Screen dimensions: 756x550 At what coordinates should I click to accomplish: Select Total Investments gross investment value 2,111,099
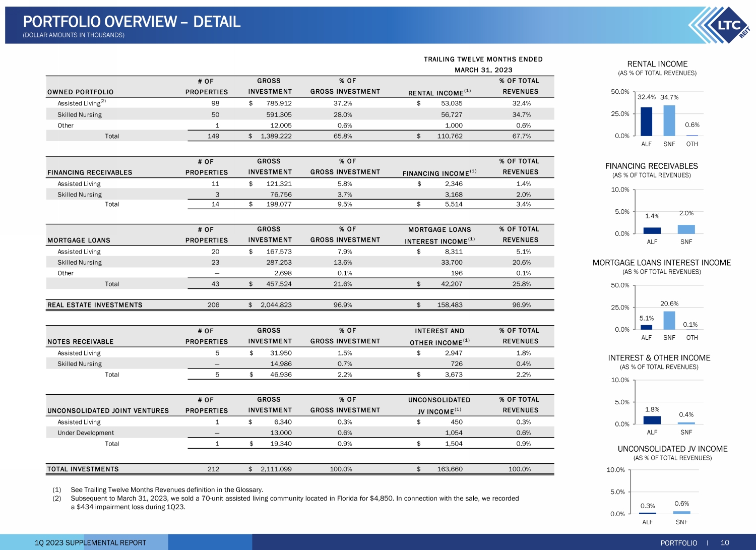[276, 469]
